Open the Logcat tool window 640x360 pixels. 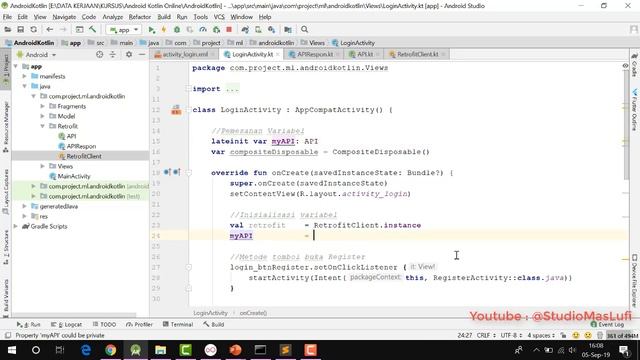click(x=67, y=324)
